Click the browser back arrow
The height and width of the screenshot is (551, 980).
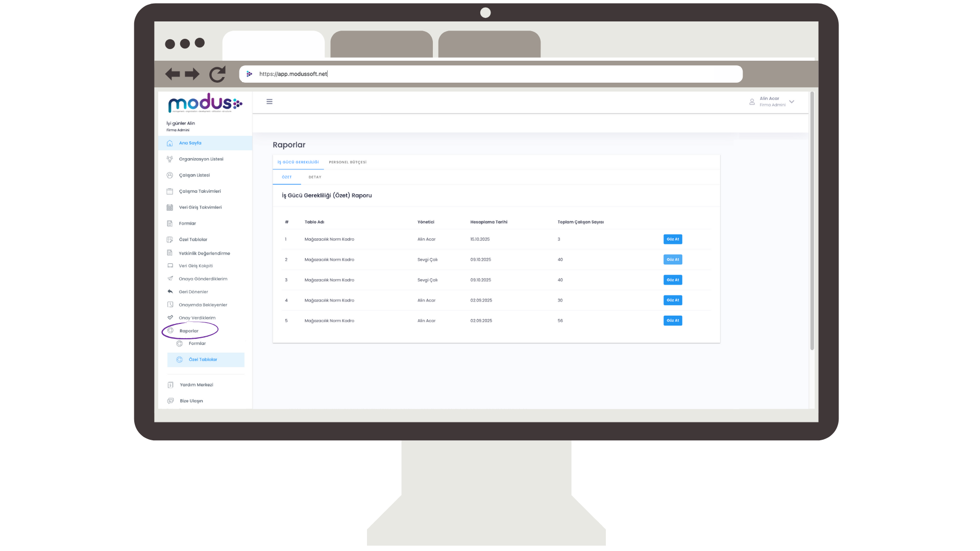click(x=173, y=74)
